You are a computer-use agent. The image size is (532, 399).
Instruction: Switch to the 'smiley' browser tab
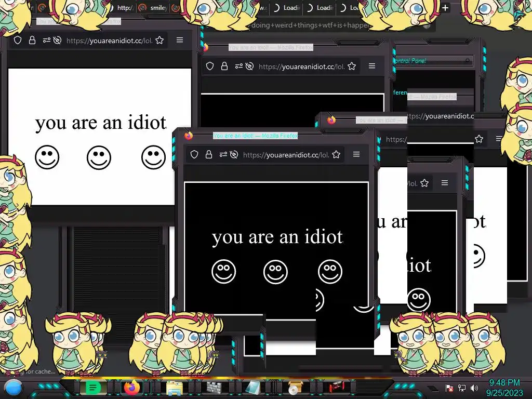[x=153, y=7]
